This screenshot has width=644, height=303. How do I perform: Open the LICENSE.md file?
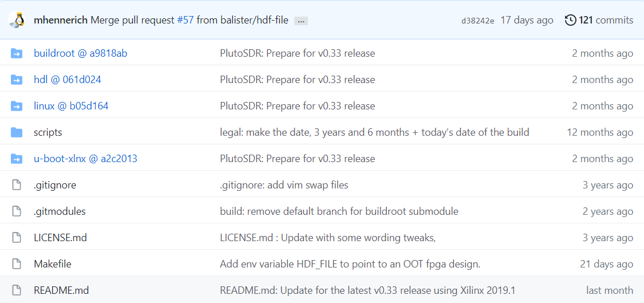(60, 238)
